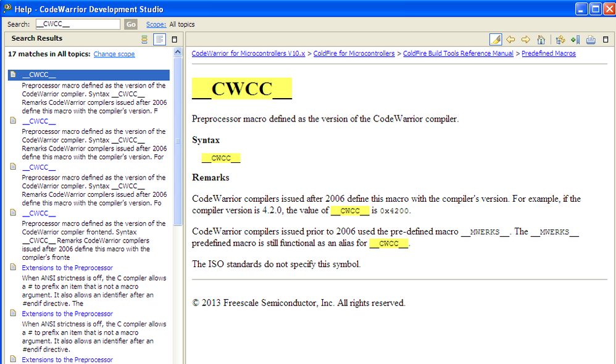Click the '© 2013 Freescale Semiconductor' copyright line
Screen dimensions: 616x364
coord(299,303)
